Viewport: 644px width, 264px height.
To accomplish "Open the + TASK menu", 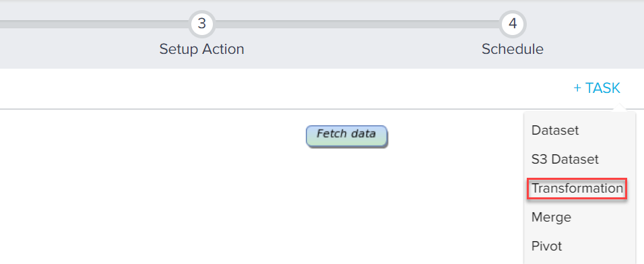I will pyautogui.click(x=597, y=88).
